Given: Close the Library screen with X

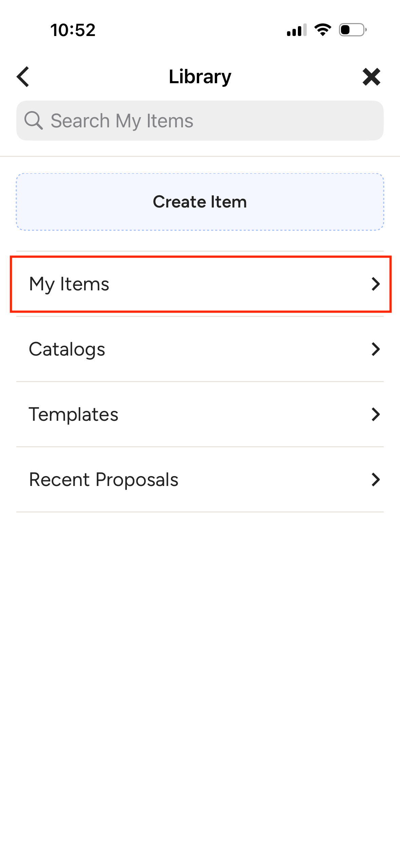Looking at the screenshot, I should [x=371, y=77].
